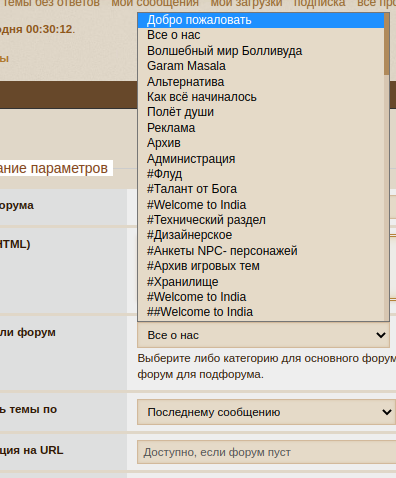The image size is (396, 478).
Task: Choose 'Как всё начиналось' option
Action: 261,97
